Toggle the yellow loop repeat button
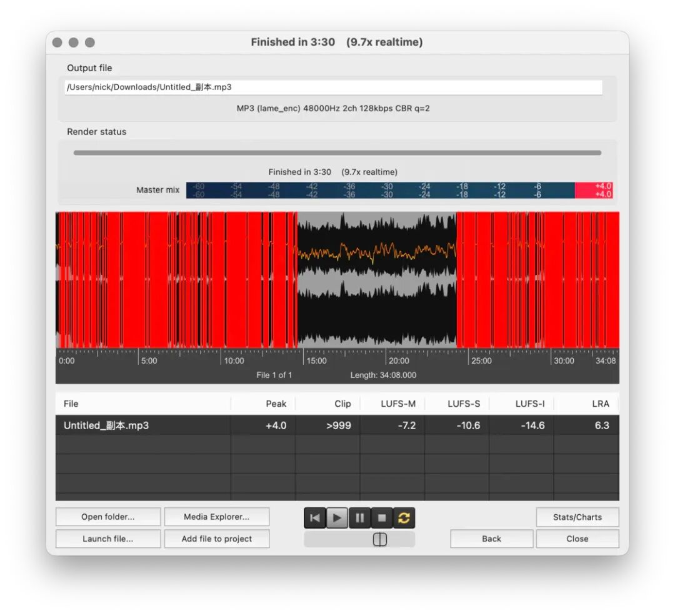This screenshot has width=675, height=616. [x=404, y=518]
